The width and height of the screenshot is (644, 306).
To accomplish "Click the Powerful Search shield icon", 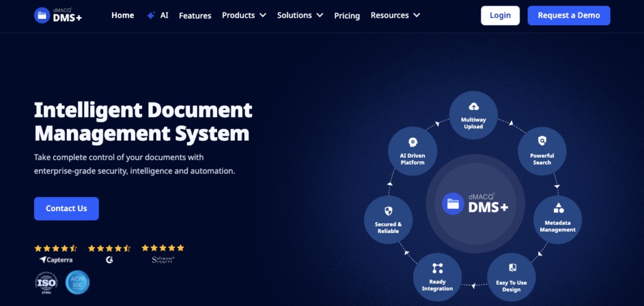I will [541, 141].
